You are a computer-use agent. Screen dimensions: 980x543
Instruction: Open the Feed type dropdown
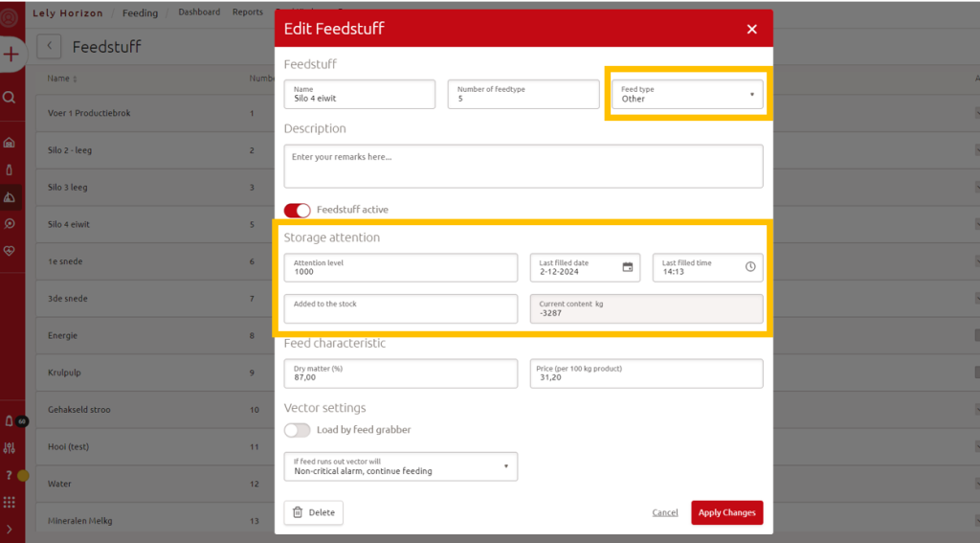coord(687,94)
